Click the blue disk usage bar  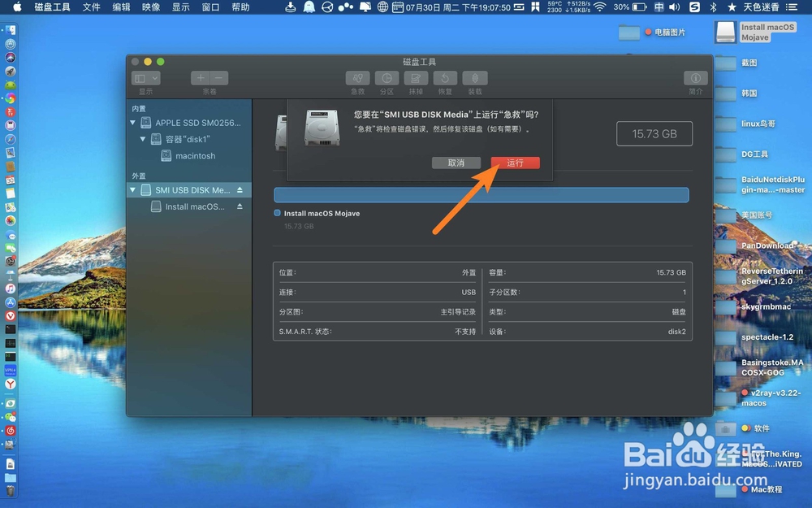(481, 195)
